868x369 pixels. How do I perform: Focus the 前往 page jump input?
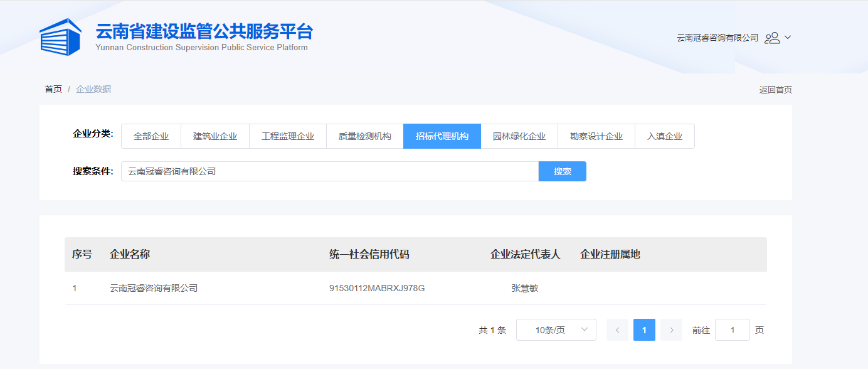(733, 329)
